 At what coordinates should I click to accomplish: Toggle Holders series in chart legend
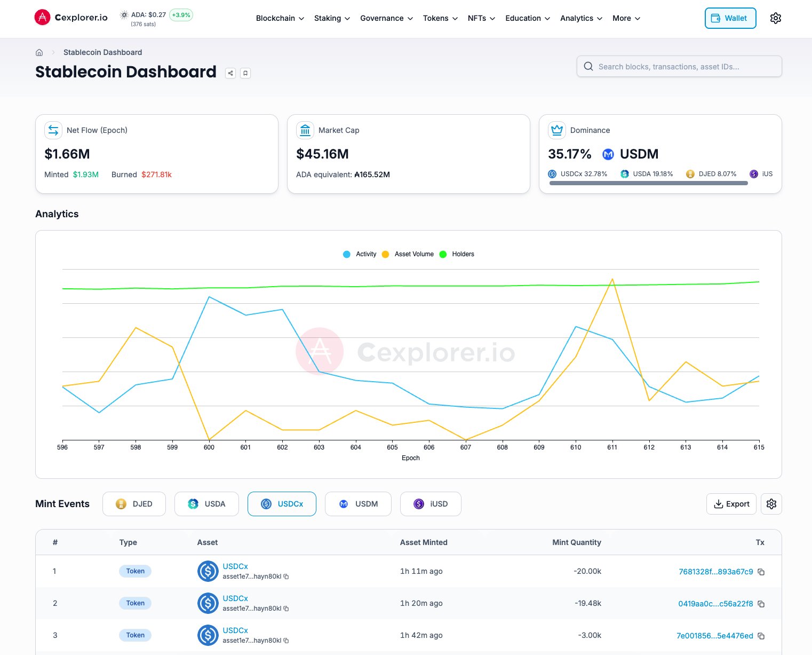(457, 254)
